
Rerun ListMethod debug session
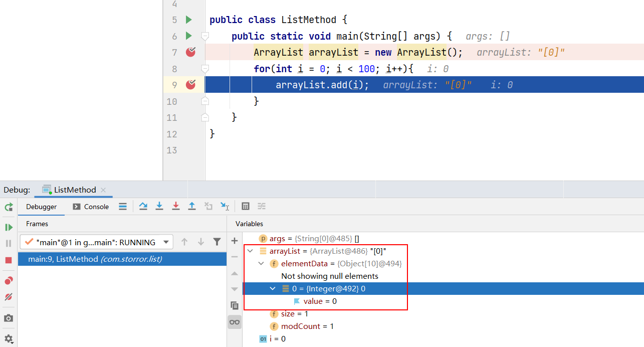coord(9,207)
